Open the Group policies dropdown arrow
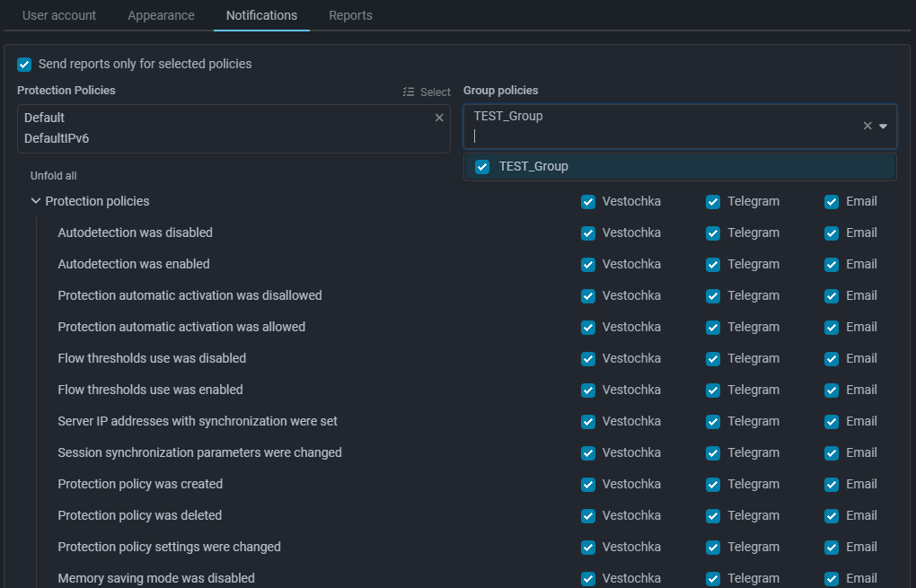Screen dimensions: 916x588 click(x=883, y=127)
